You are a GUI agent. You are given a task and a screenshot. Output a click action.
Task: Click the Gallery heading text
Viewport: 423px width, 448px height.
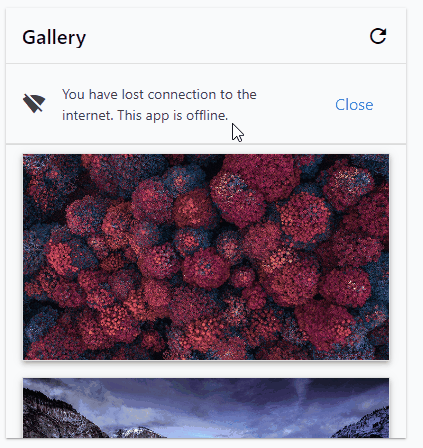[x=54, y=37]
